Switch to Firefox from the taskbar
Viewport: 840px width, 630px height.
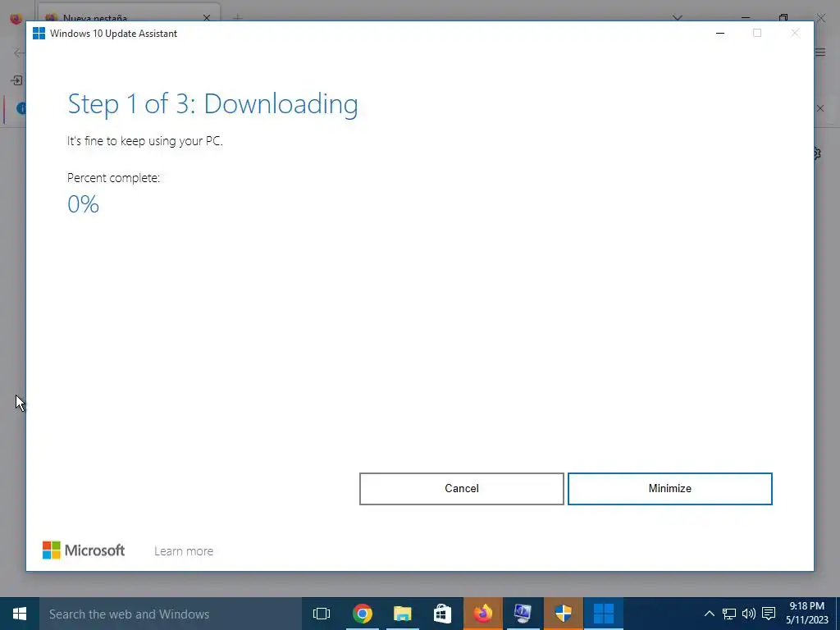483,614
